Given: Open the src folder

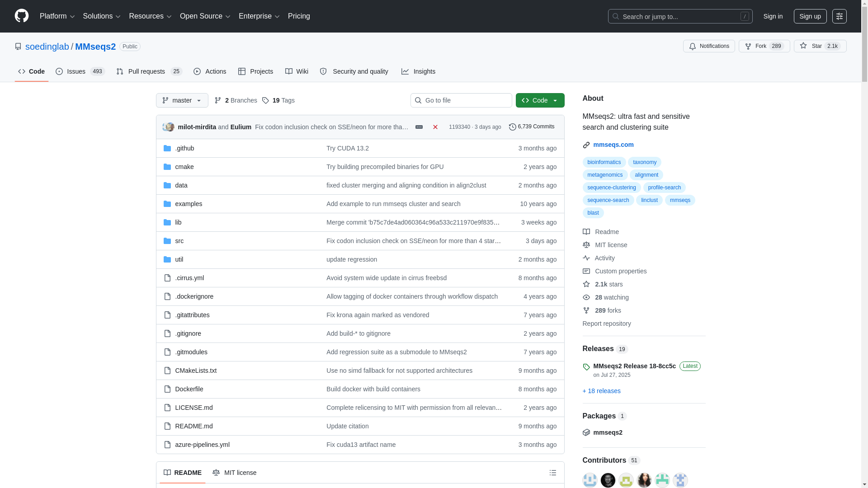Looking at the screenshot, I should click(x=179, y=241).
